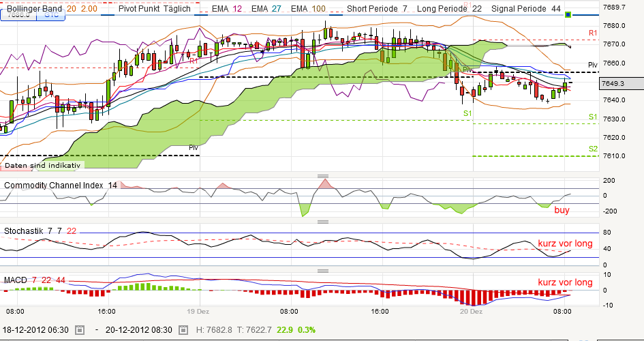Grab the divider handle above MACD panel
This screenshot has height=341, width=644.
click(x=323, y=271)
